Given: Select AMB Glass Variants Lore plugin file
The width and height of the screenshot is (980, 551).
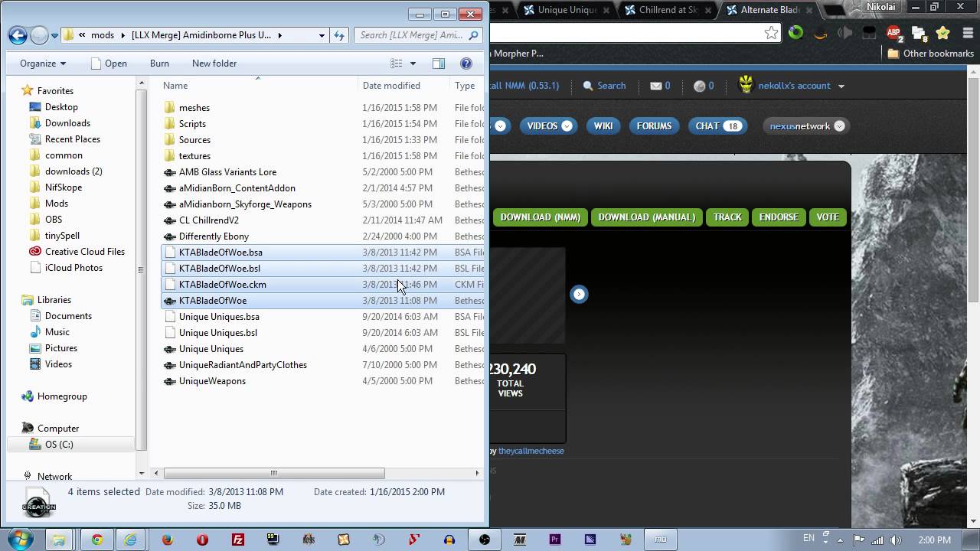Looking at the screenshot, I should click(227, 172).
